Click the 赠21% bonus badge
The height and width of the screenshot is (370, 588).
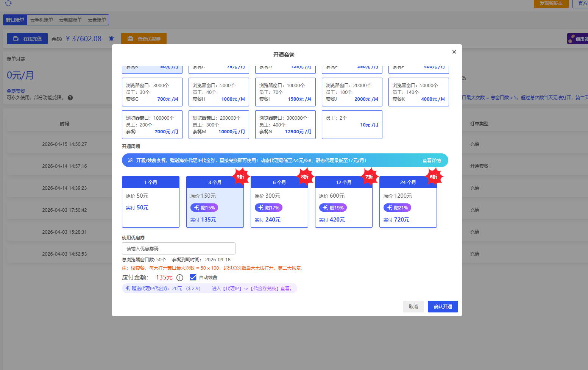pos(397,208)
